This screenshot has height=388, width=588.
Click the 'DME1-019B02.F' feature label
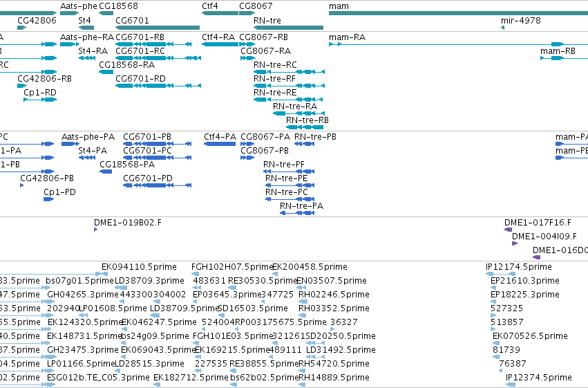(x=128, y=223)
